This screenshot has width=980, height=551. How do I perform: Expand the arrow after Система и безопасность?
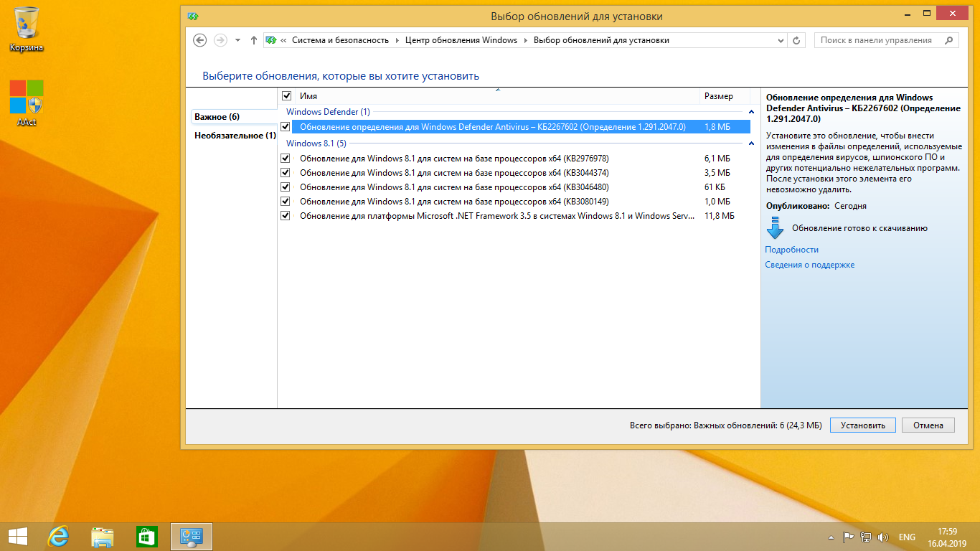(x=397, y=40)
